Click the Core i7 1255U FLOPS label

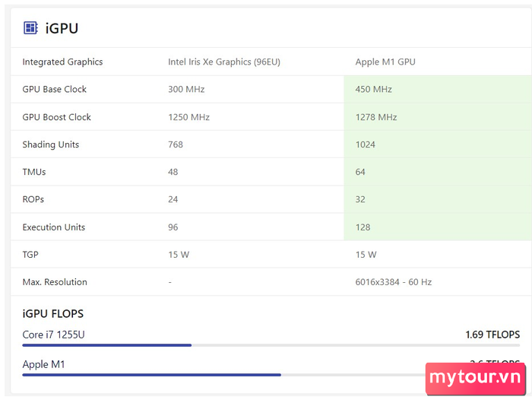coord(53,335)
